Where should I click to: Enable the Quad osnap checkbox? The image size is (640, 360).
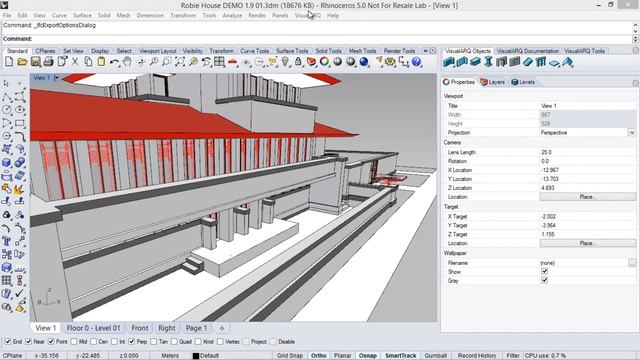pyautogui.click(x=174, y=341)
